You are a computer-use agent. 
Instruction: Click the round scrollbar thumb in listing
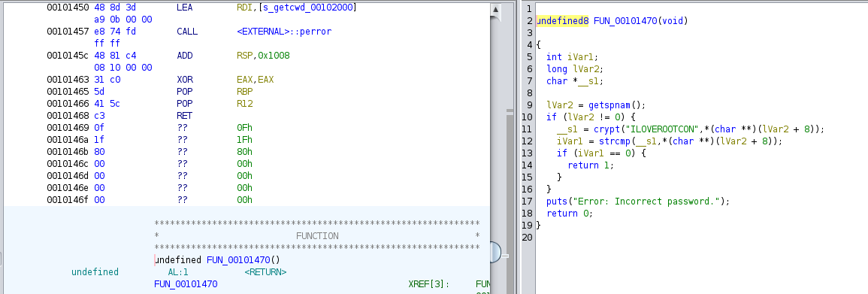coord(495,253)
